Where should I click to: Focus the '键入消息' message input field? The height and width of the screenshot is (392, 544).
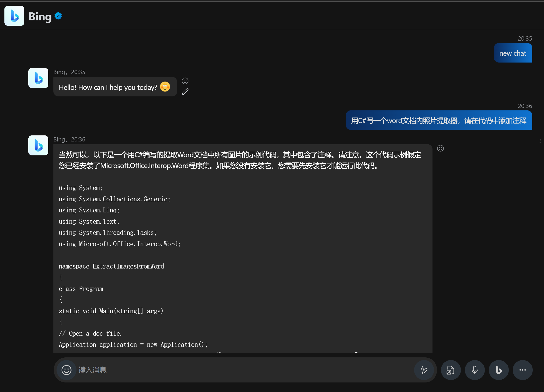245,370
